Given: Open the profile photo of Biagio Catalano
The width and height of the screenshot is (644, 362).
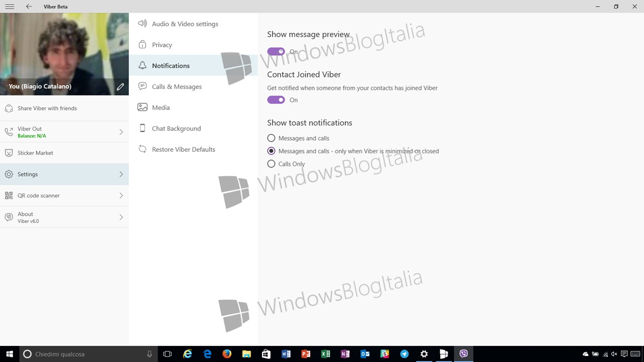Looking at the screenshot, I should [64, 54].
